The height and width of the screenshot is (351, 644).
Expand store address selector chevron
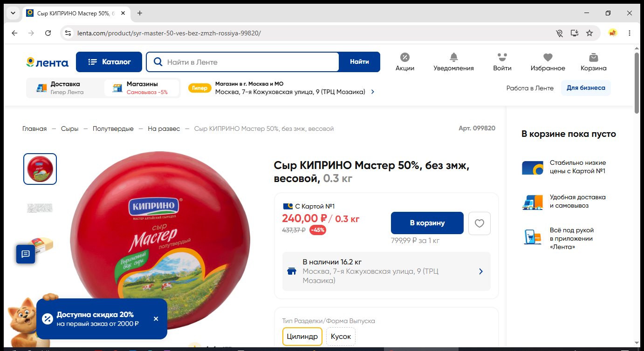372,92
